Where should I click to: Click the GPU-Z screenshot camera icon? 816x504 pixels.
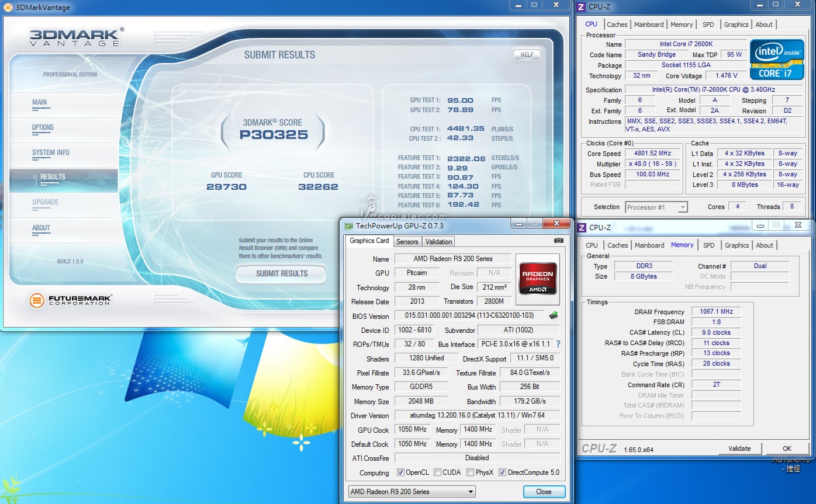tap(559, 241)
